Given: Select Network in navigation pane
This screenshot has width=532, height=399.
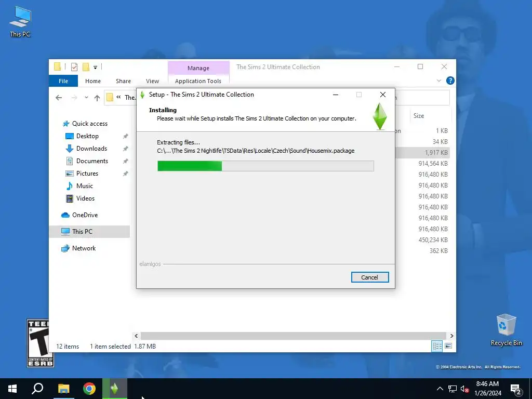Looking at the screenshot, I should click(84, 248).
